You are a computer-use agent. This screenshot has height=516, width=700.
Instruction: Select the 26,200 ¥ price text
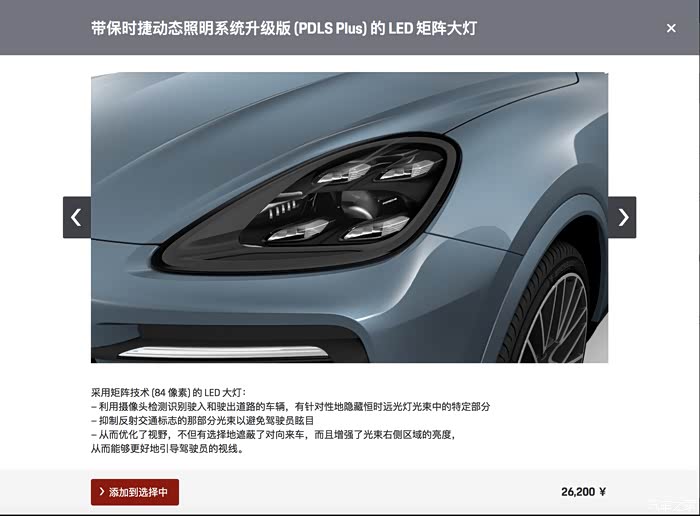(583, 492)
